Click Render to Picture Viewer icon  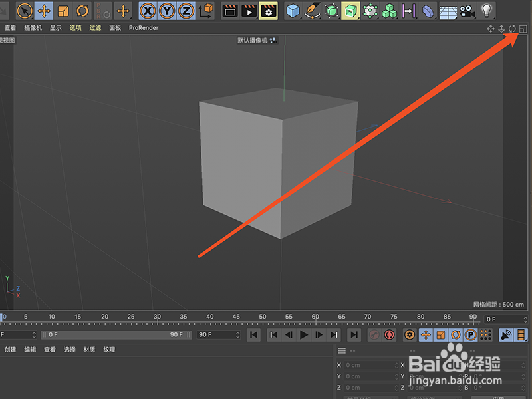tap(249, 11)
